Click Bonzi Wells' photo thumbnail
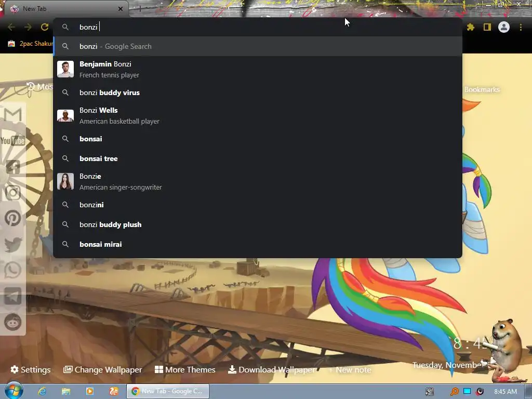 pyautogui.click(x=65, y=116)
